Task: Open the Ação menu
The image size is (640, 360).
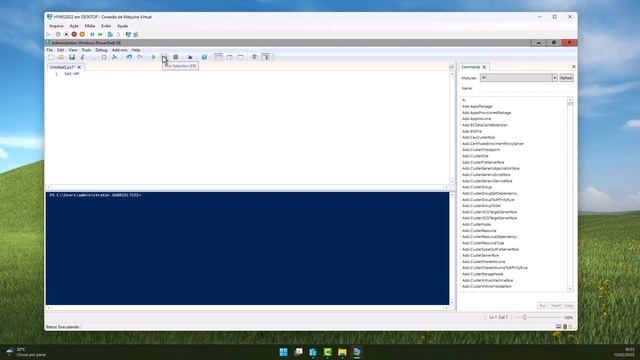Action: click(x=74, y=26)
